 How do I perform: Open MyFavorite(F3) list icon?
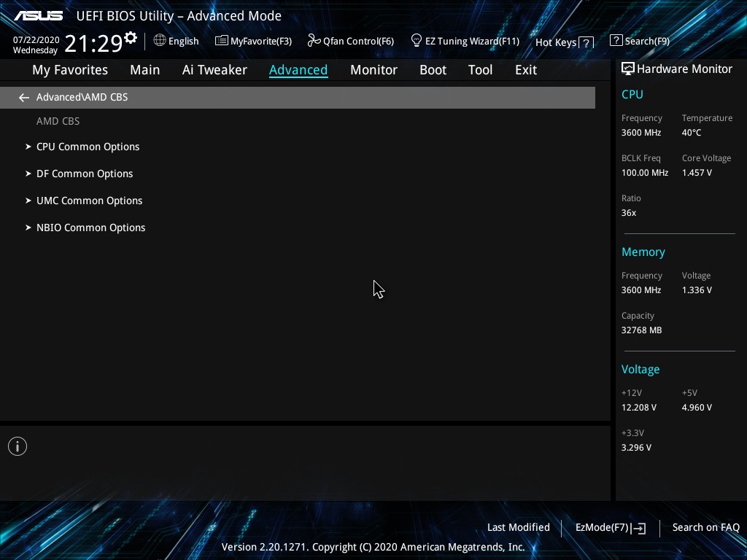[222, 41]
